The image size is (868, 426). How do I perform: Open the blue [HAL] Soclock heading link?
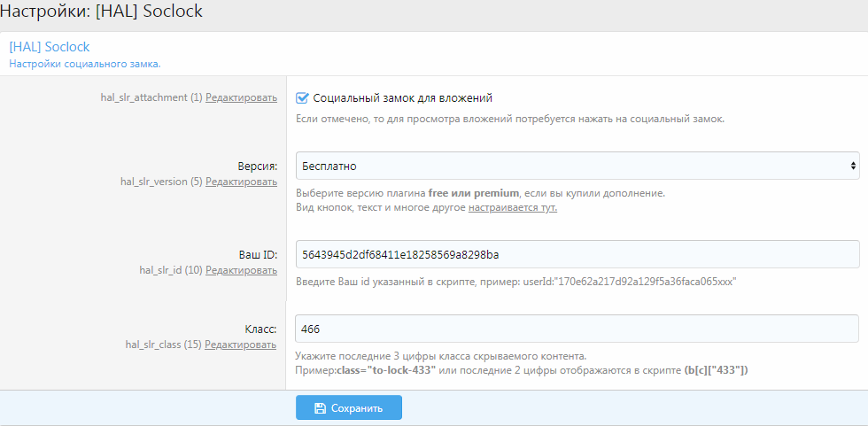tap(50, 46)
